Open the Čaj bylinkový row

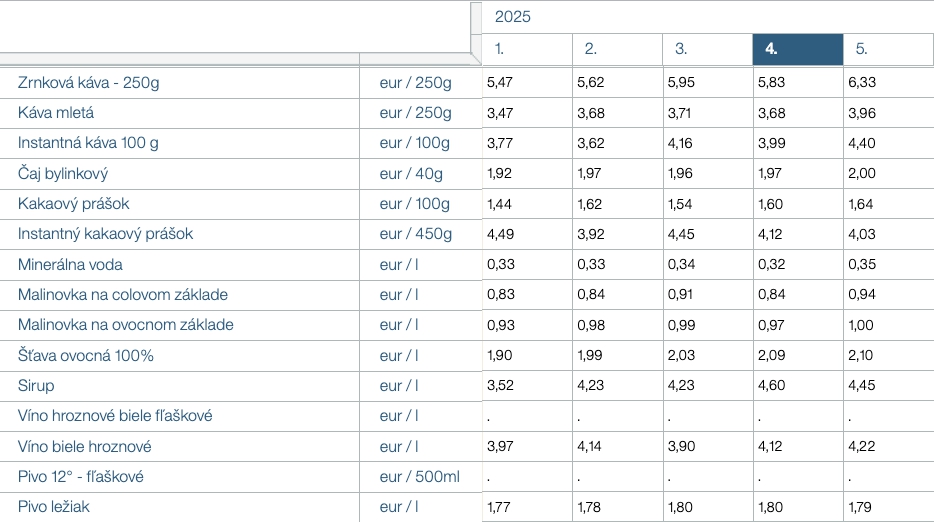(62, 174)
